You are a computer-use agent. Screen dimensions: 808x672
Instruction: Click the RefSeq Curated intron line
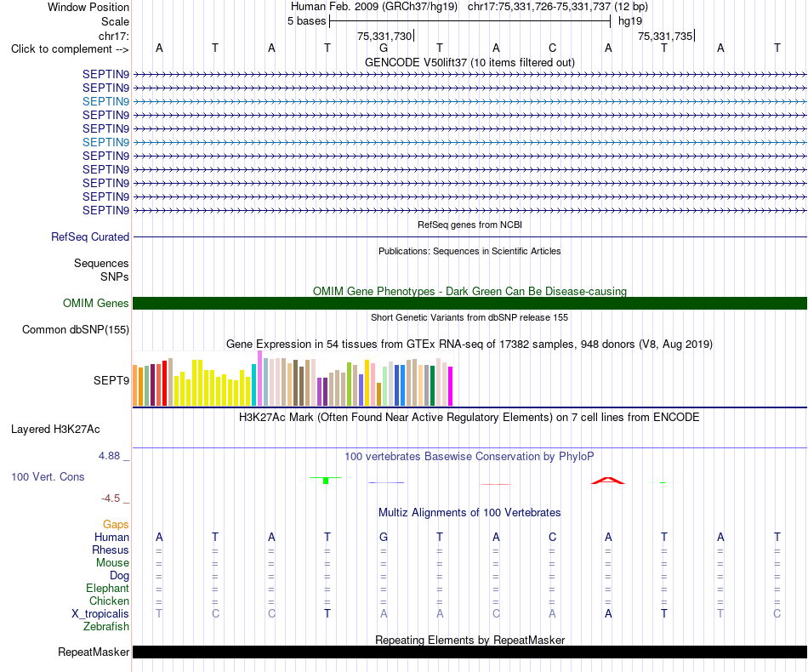click(469, 237)
